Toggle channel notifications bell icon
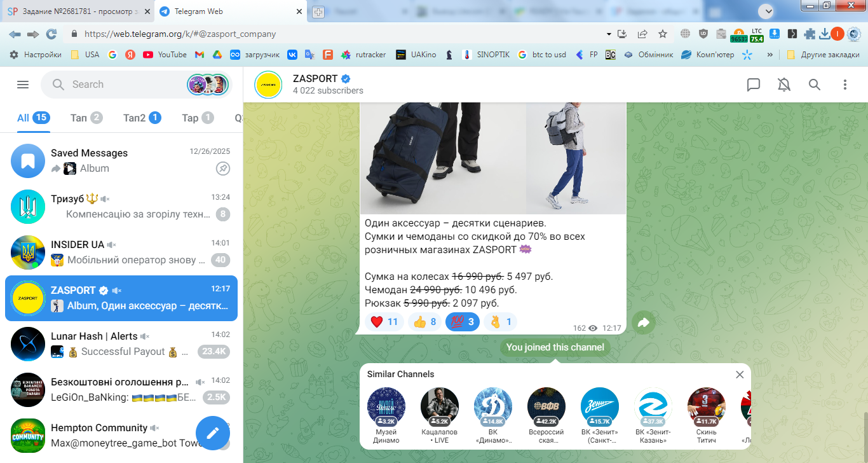Screen dimensions: 868x463 coord(784,85)
